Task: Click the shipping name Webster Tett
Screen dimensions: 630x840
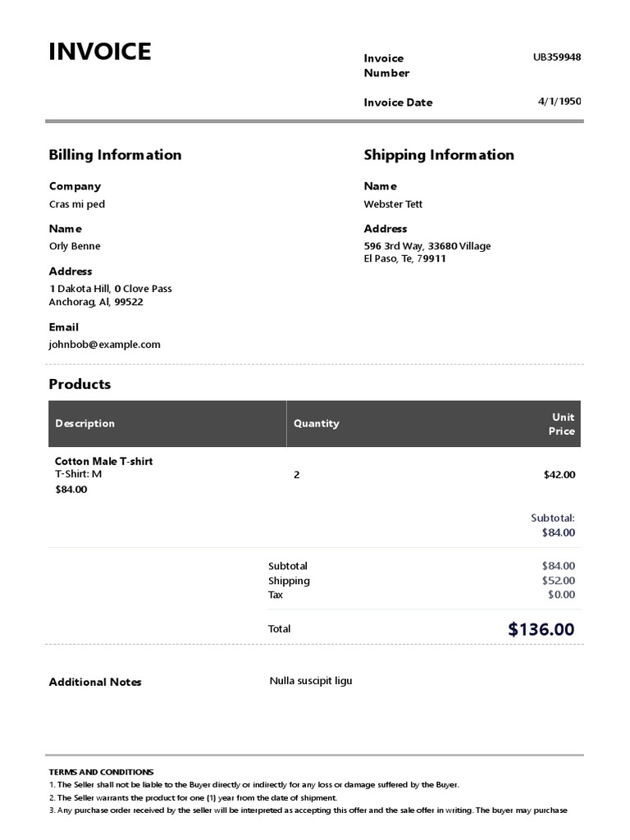Action: click(x=393, y=204)
